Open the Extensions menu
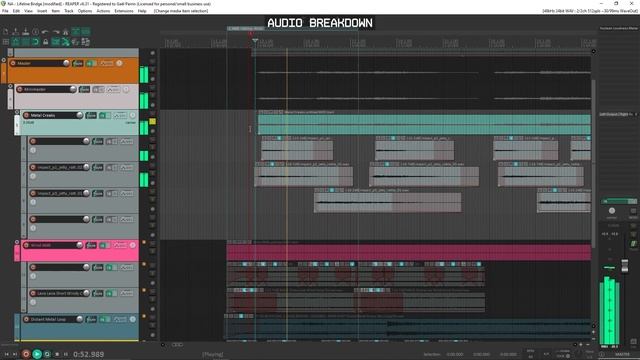Image resolution: width=640 pixels, height=360 pixels. [124, 11]
